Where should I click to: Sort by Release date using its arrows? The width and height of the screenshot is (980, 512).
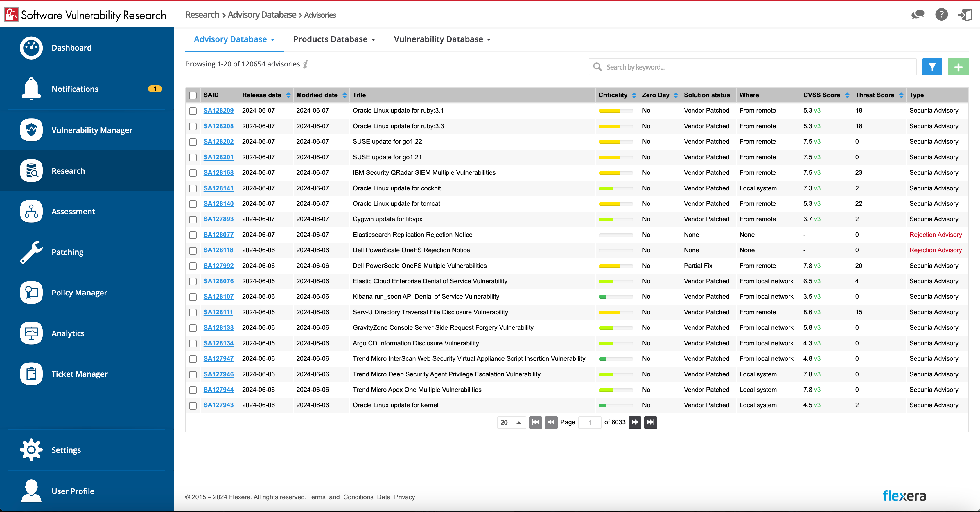coord(289,95)
